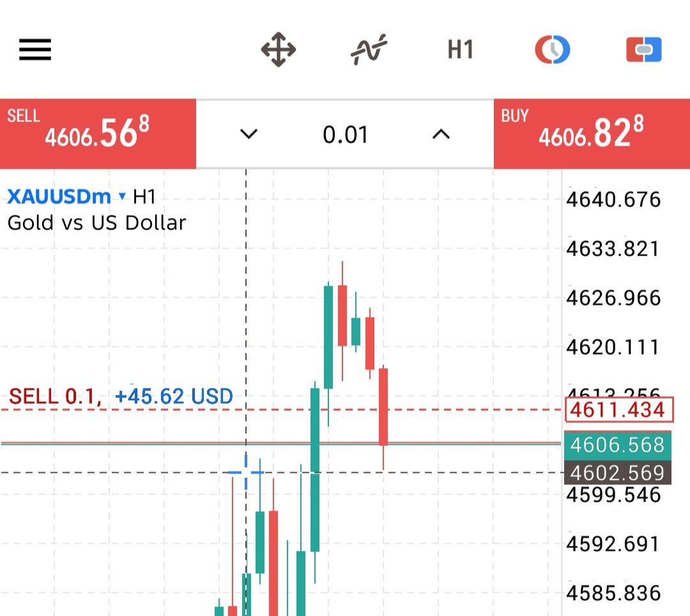The width and height of the screenshot is (690, 616).
Task: Sell at 4606.568
Action: 98,134
